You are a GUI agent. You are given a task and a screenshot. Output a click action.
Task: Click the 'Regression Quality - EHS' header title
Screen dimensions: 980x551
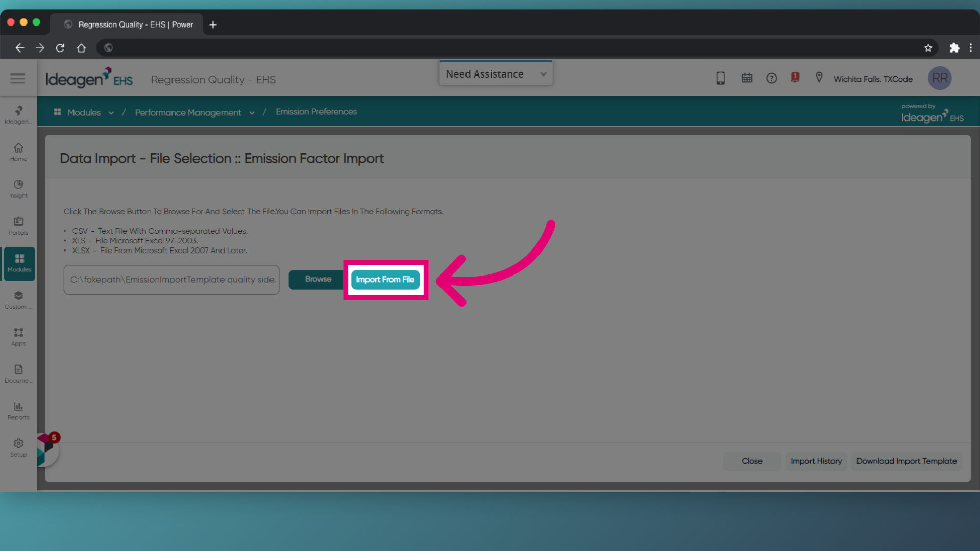pyautogui.click(x=213, y=80)
